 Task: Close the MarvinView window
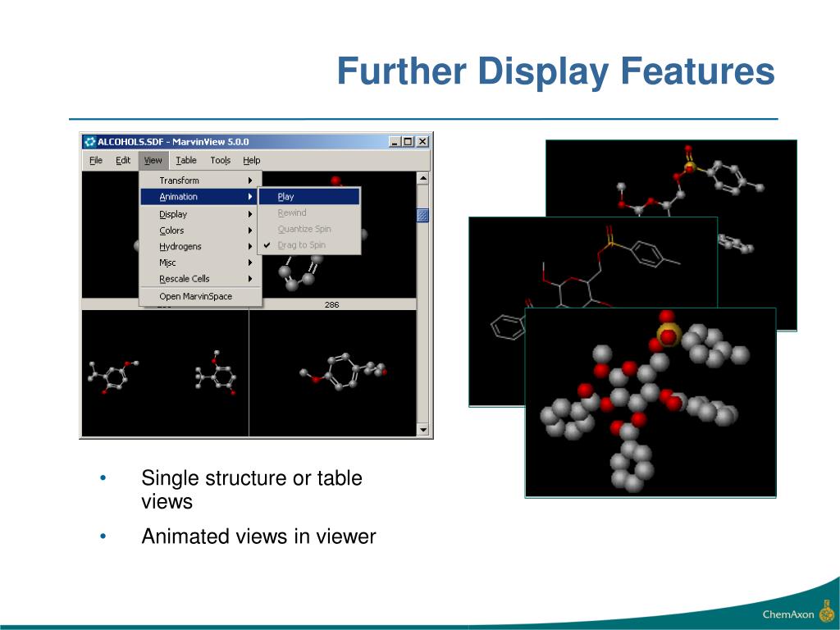tap(422, 142)
